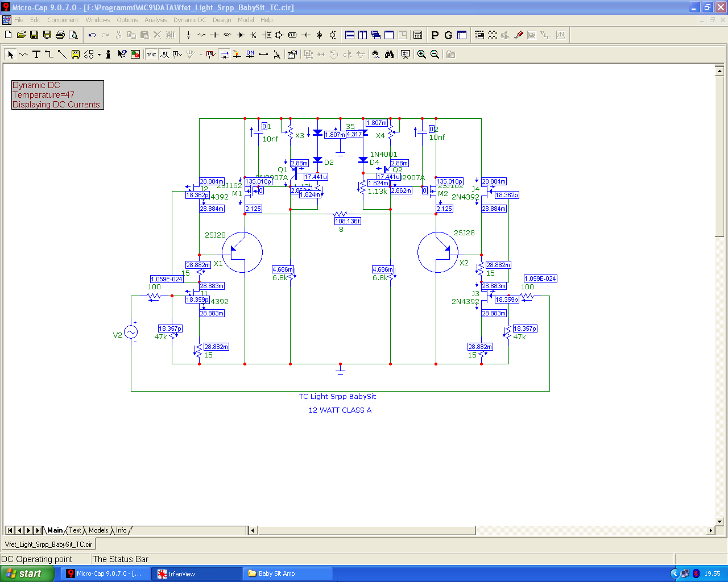
Task: Switch to the Info page tab
Action: [x=121, y=530]
